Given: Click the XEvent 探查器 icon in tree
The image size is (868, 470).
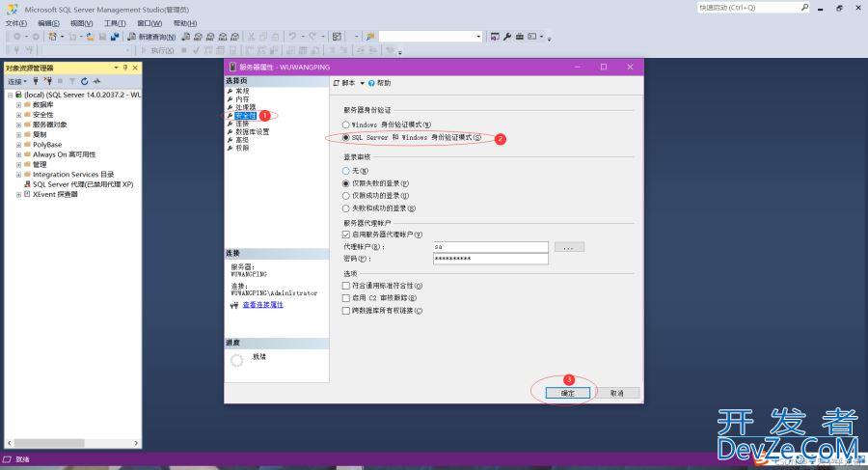Looking at the screenshot, I should (x=27, y=194).
